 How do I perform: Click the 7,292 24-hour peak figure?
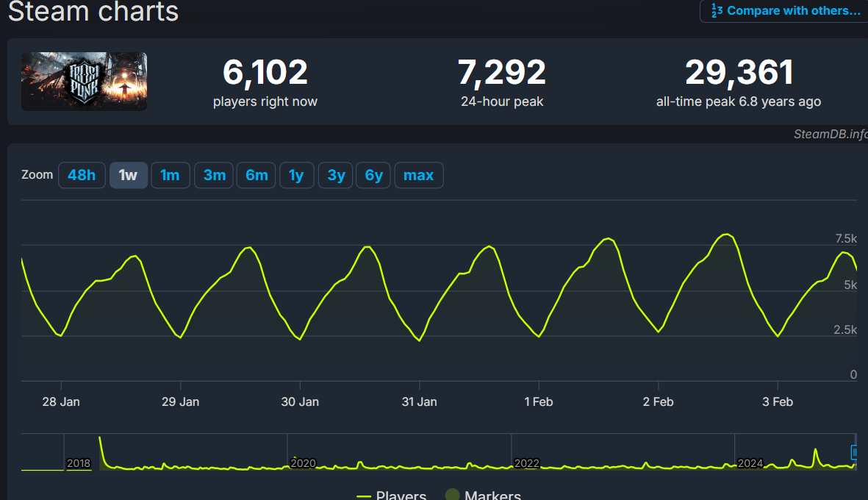click(x=501, y=73)
